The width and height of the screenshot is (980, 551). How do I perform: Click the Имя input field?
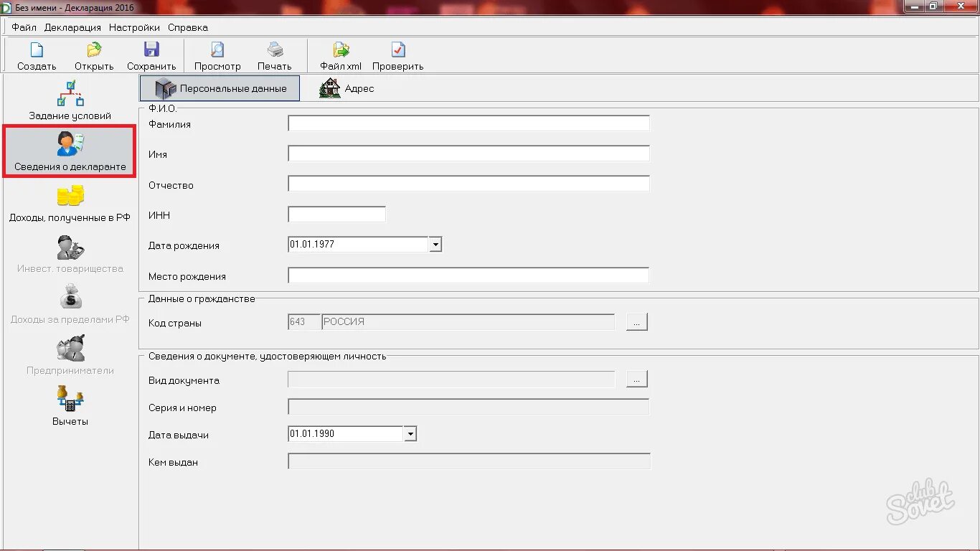click(468, 154)
